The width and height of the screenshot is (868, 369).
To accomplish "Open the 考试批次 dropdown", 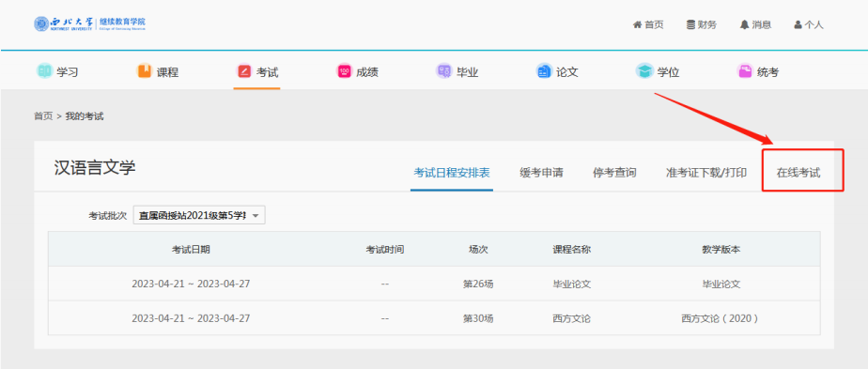I will pyautogui.click(x=199, y=215).
